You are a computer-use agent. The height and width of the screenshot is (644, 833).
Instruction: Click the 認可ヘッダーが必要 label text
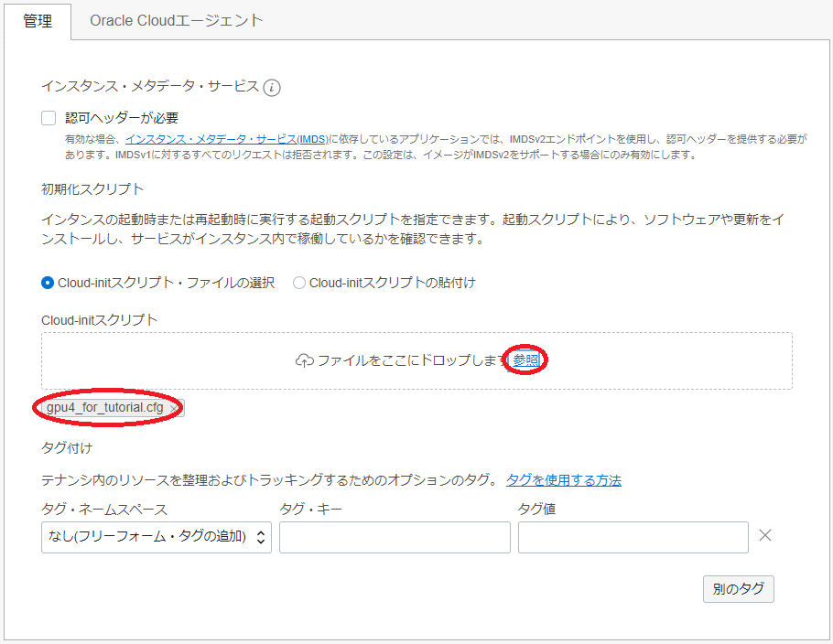click(122, 118)
